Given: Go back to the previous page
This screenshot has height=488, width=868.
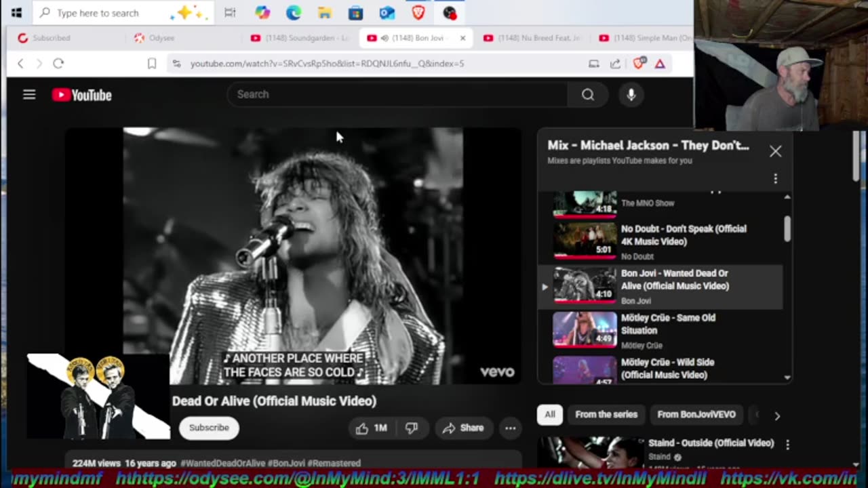Looking at the screenshot, I should 20,63.
